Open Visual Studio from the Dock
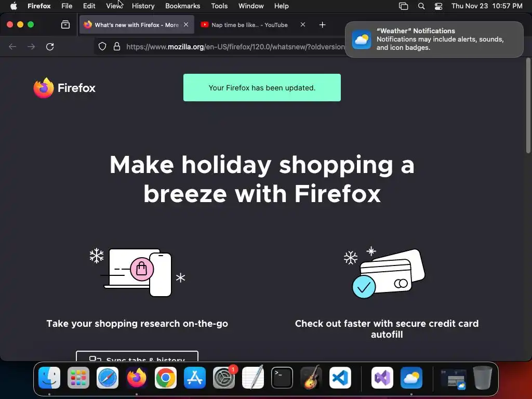This screenshot has width=532, height=399. (x=382, y=378)
